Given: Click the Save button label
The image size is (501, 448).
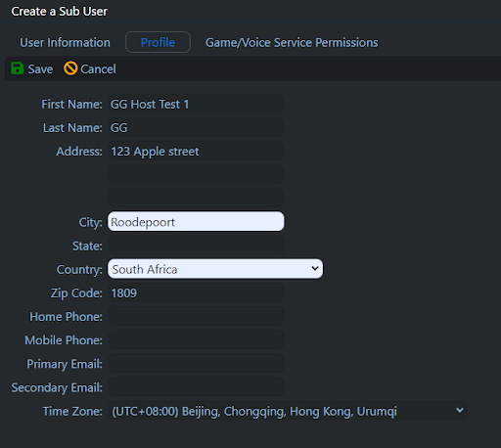Looking at the screenshot, I should [x=40, y=69].
